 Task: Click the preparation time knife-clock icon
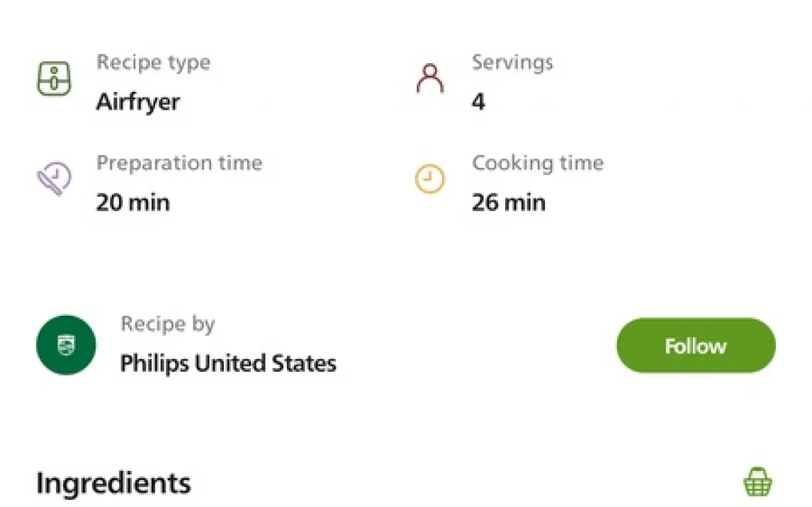click(54, 180)
